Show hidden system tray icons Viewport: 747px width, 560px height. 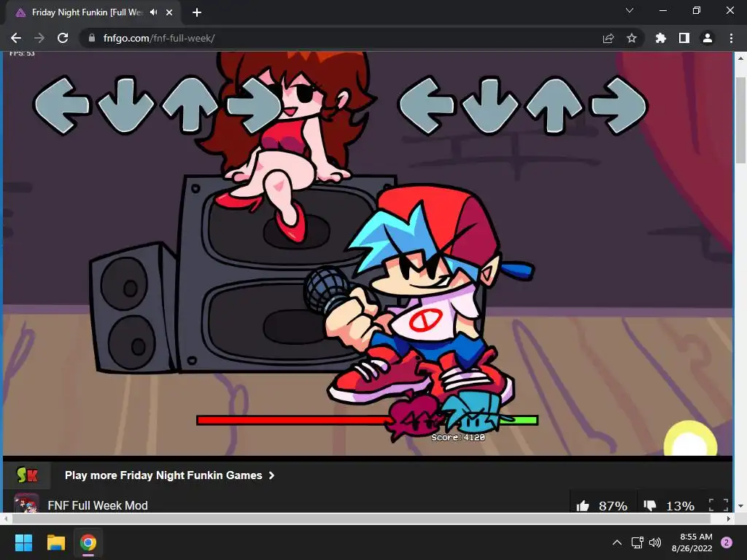(x=617, y=542)
